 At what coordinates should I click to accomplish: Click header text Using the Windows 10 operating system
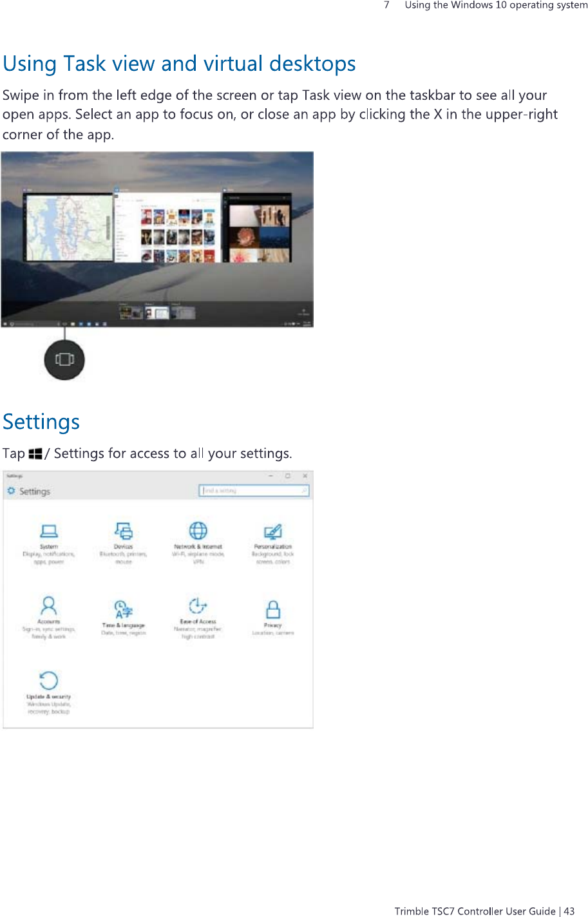pos(496,5)
